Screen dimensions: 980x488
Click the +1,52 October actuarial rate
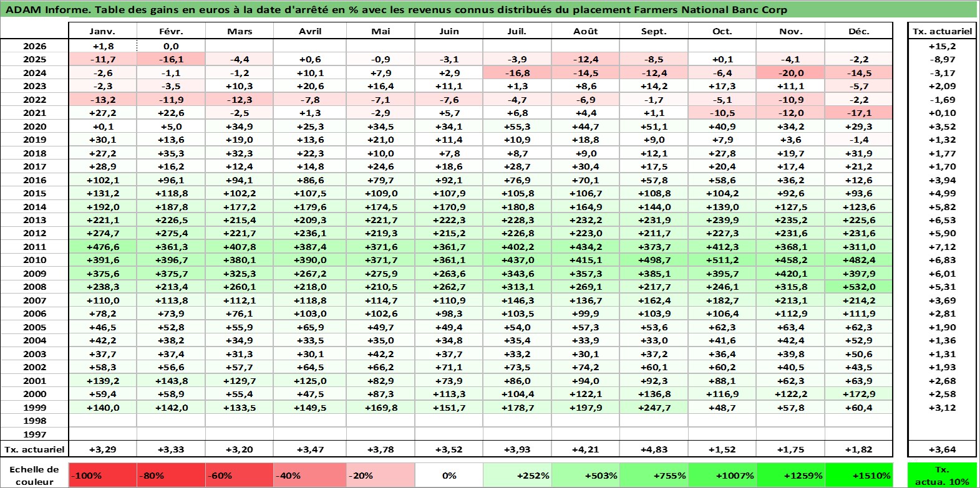pos(722,449)
